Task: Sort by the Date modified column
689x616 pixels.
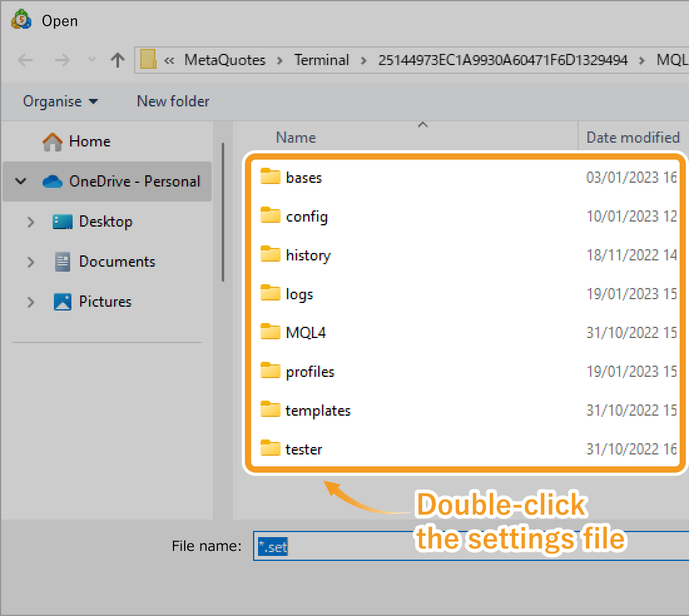Action: point(632,137)
